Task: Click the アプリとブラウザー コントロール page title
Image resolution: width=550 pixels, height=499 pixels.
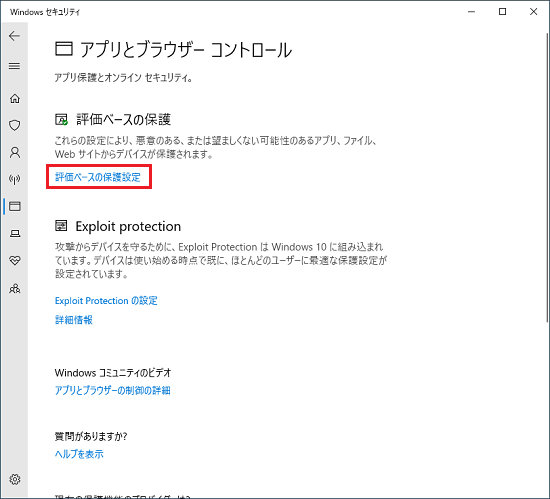Action: [x=186, y=49]
